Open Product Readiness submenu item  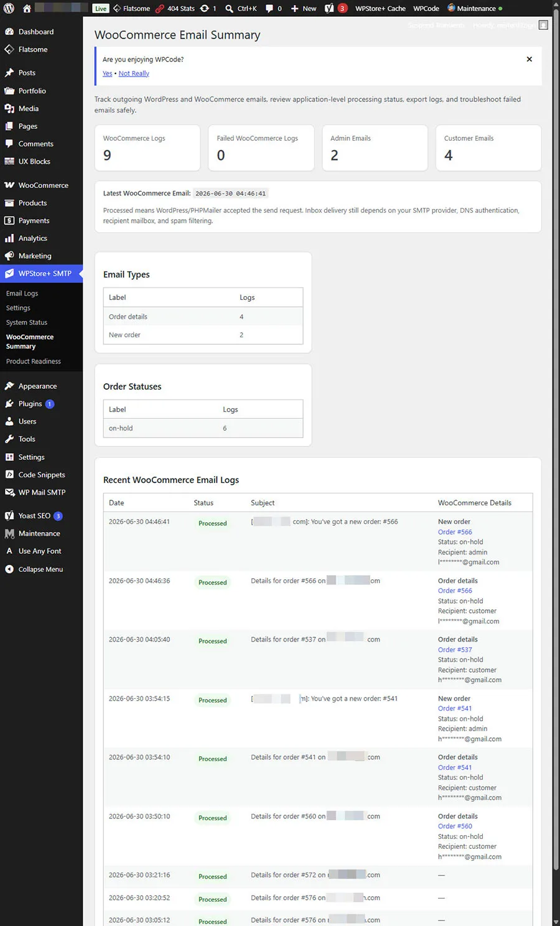34,362
